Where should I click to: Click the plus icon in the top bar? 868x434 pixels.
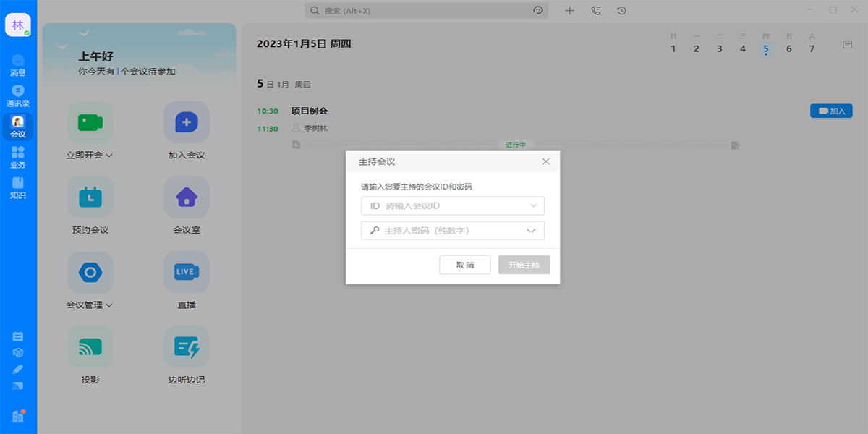point(569,11)
